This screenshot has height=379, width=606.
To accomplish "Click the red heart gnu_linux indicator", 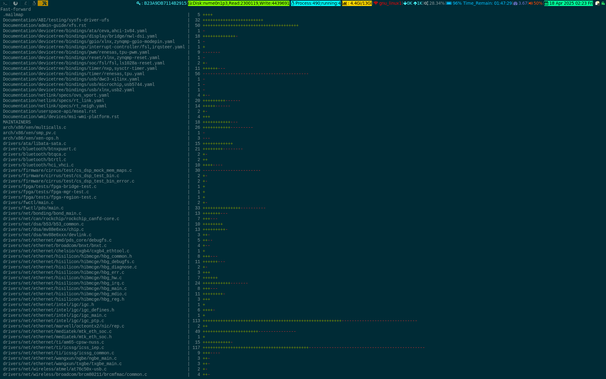I will pyautogui.click(x=388, y=3).
